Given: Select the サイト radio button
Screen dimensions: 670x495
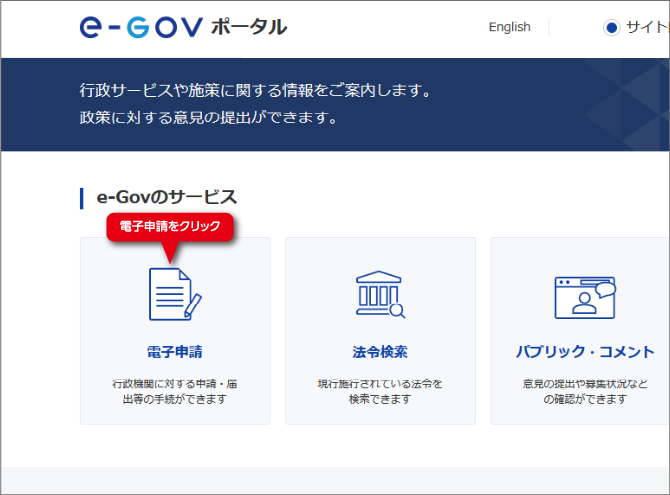Looking at the screenshot, I should (x=611, y=28).
